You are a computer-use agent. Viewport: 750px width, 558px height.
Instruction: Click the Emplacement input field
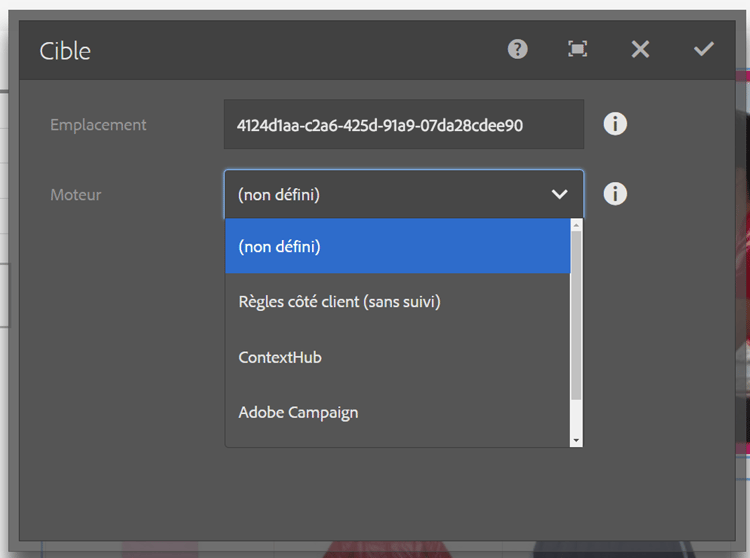click(404, 124)
